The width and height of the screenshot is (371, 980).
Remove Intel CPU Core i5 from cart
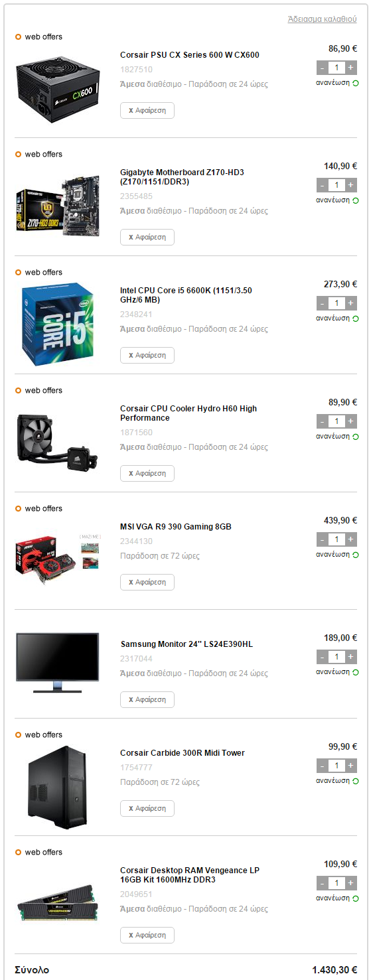tap(147, 355)
